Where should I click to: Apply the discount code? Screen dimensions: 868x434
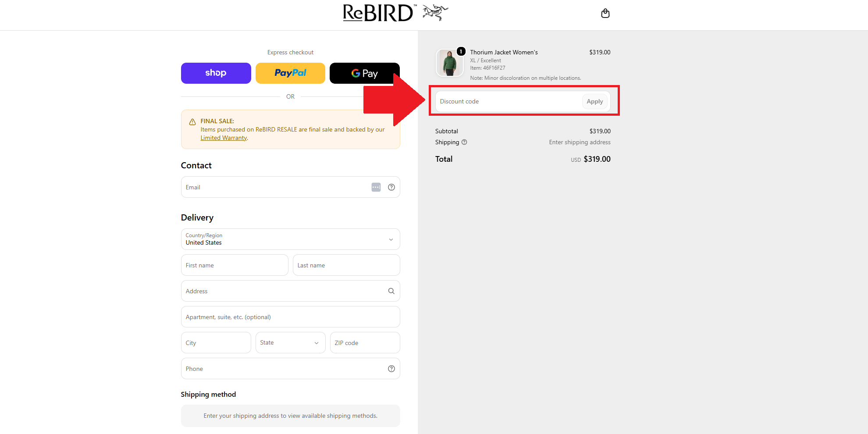[595, 101]
